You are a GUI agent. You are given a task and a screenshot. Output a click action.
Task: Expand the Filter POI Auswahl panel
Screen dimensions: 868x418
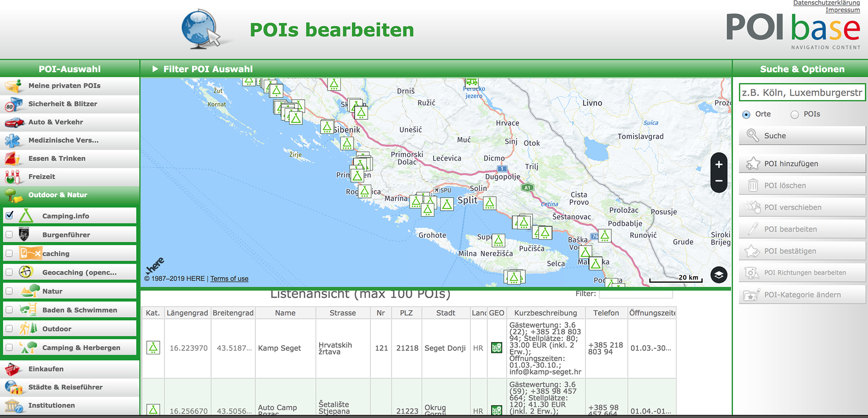[x=155, y=69]
